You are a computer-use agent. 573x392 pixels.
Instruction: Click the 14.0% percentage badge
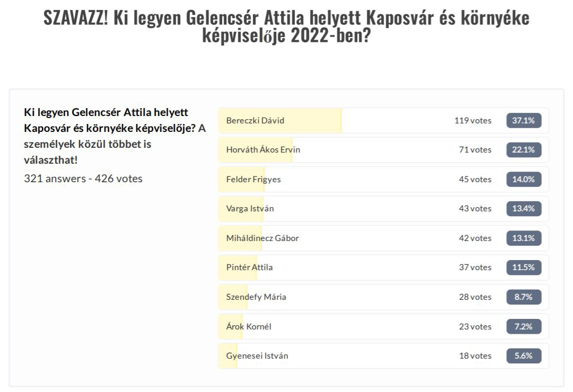[524, 180]
